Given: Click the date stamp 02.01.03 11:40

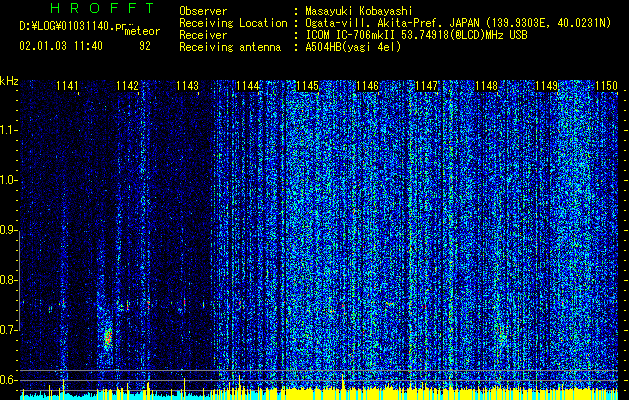Looking at the screenshot, I should click(61, 46).
